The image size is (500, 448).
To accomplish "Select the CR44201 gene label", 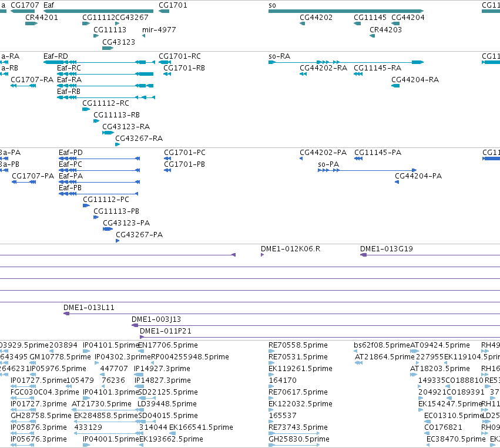I will point(42,18).
